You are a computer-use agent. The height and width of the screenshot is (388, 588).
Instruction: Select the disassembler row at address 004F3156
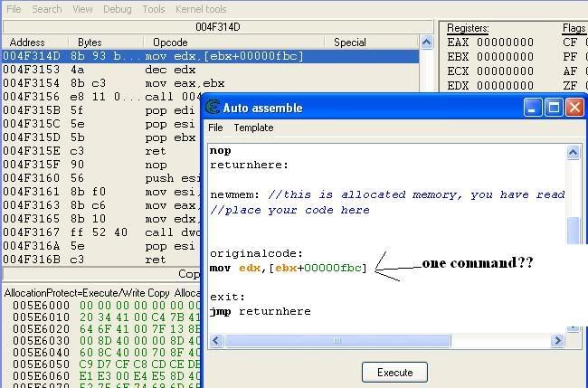[100, 96]
